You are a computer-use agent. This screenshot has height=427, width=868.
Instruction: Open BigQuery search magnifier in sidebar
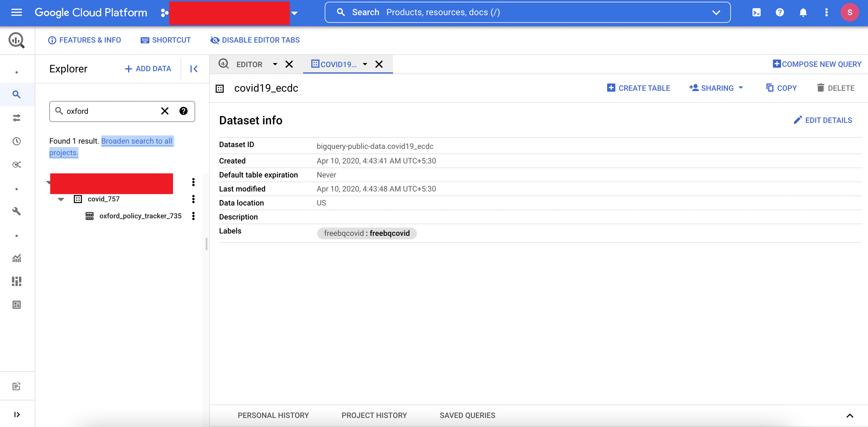coord(17,94)
